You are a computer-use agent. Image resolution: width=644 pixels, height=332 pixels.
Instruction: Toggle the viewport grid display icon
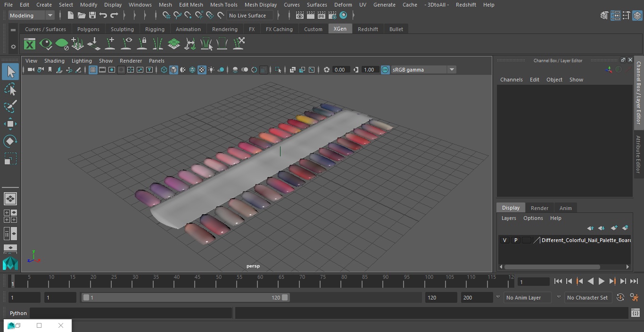(93, 70)
